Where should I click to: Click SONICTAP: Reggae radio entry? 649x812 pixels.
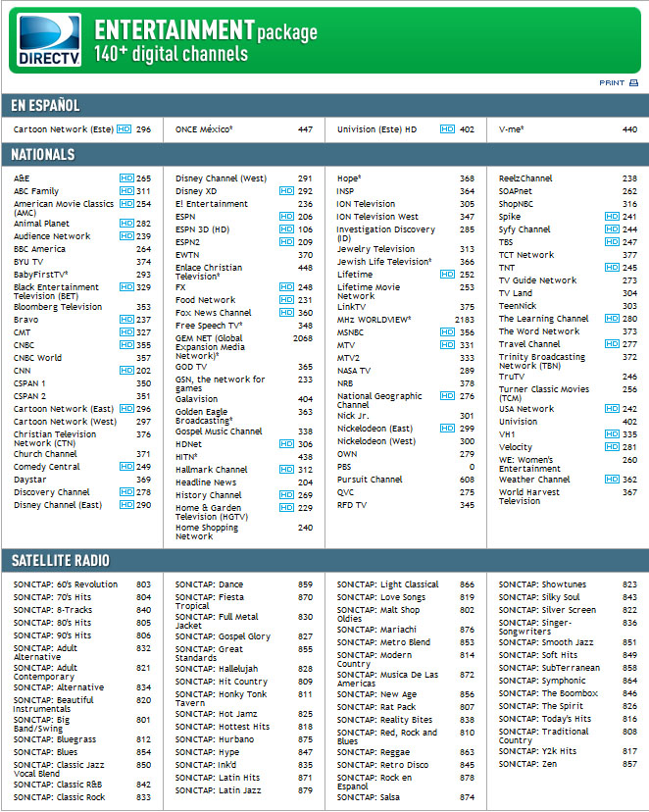click(x=406, y=752)
